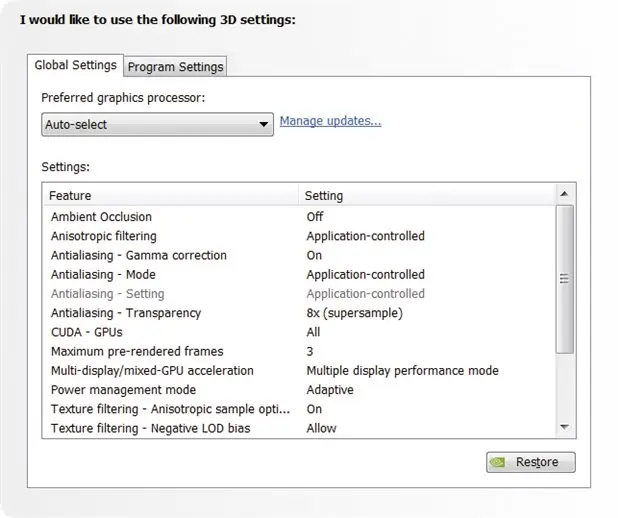The height and width of the screenshot is (518, 618).
Task: Select the Antialiasing - Mode feature
Action: click(103, 274)
